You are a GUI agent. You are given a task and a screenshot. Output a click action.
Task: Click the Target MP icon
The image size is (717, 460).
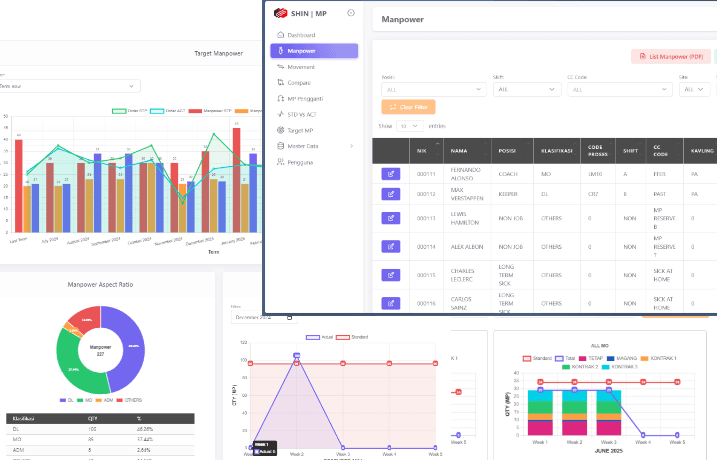point(279,130)
